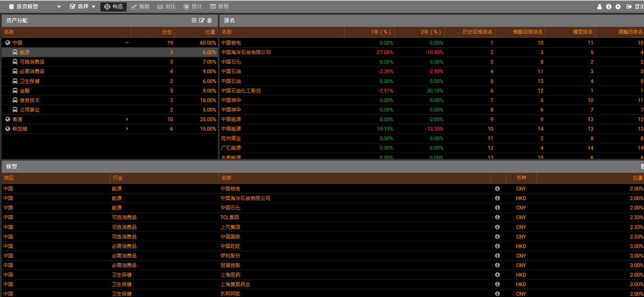
Task: Select 中国石油化工股份 in the ranking table
Action: tap(432, 90)
